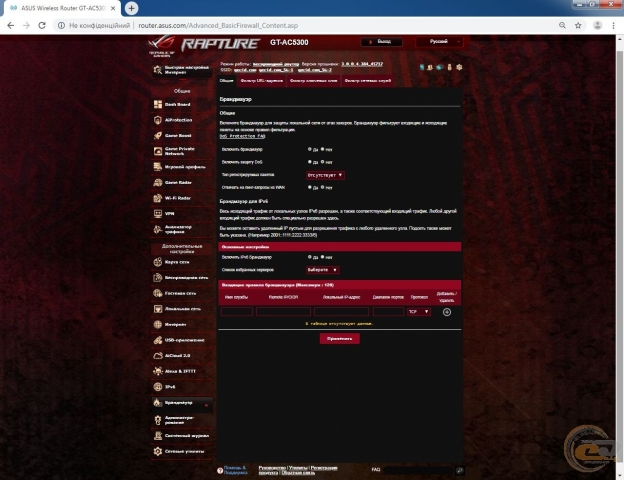Switch to Фильтр сетевых служб tab
The height and width of the screenshot is (480, 624).
pyautogui.click(x=368, y=81)
